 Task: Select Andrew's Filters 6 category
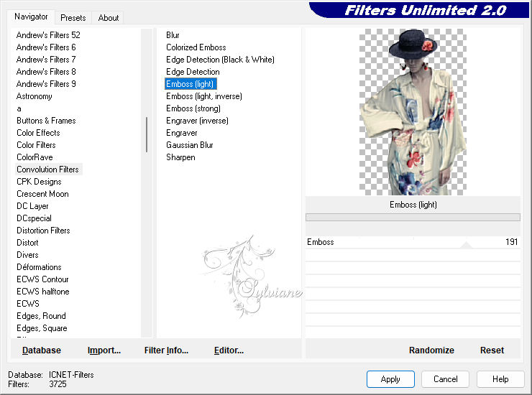[x=46, y=47]
